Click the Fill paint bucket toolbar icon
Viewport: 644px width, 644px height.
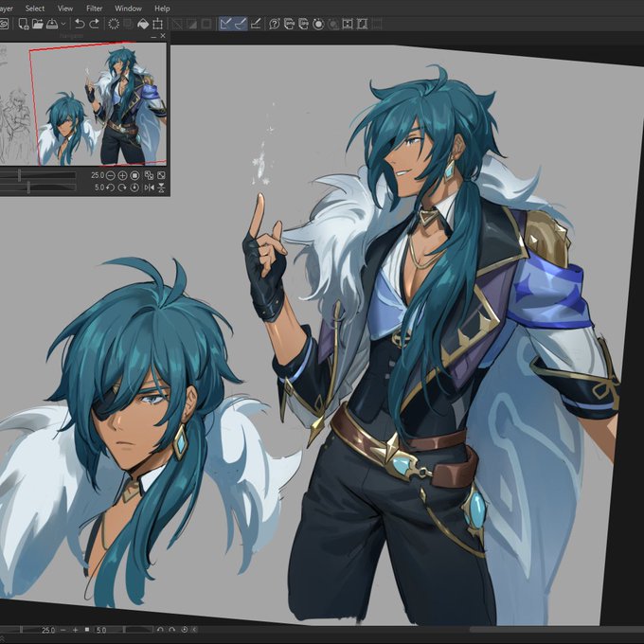(143, 24)
